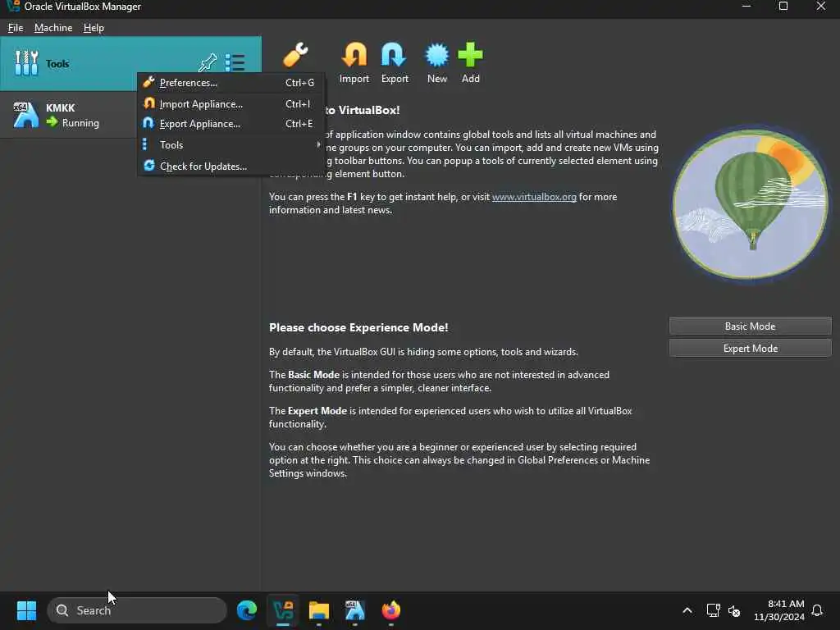Open the notifications bell icon
The width and height of the screenshot is (840, 630).
click(817, 610)
